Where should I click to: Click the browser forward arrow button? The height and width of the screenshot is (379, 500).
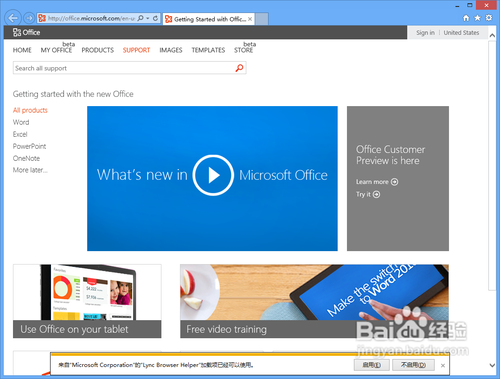tap(29, 18)
